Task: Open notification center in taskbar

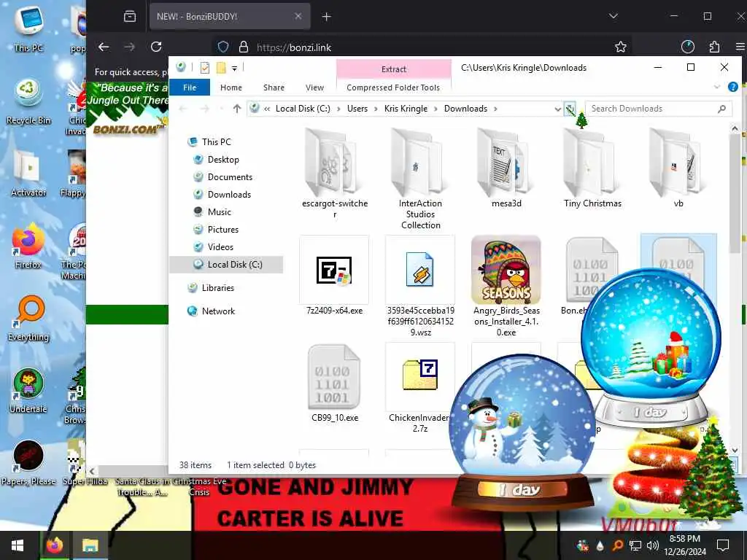Action: point(723,545)
